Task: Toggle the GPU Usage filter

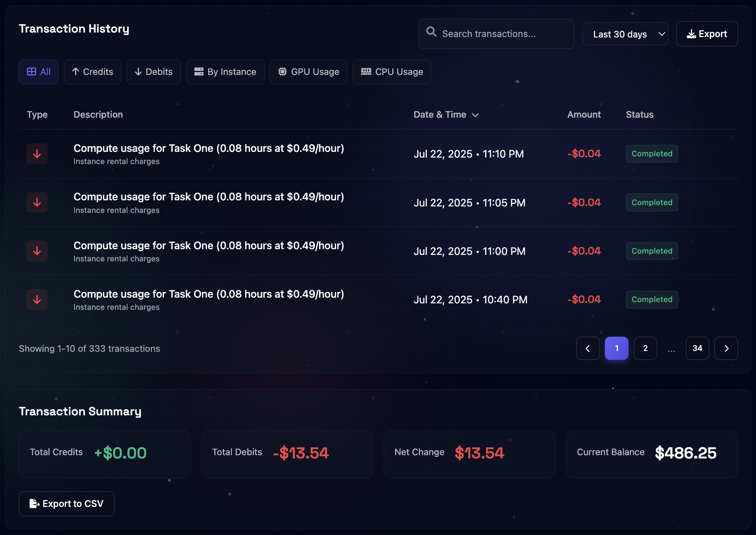Action: point(308,72)
